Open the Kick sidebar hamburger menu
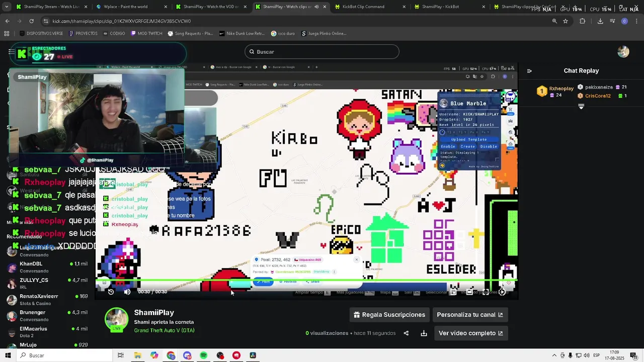Screen dimensions: 644x362 pyautogui.click(x=12, y=52)
